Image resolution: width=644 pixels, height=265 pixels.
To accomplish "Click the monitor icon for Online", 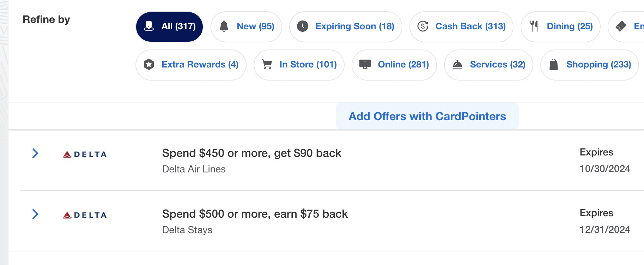I will 365,64.
